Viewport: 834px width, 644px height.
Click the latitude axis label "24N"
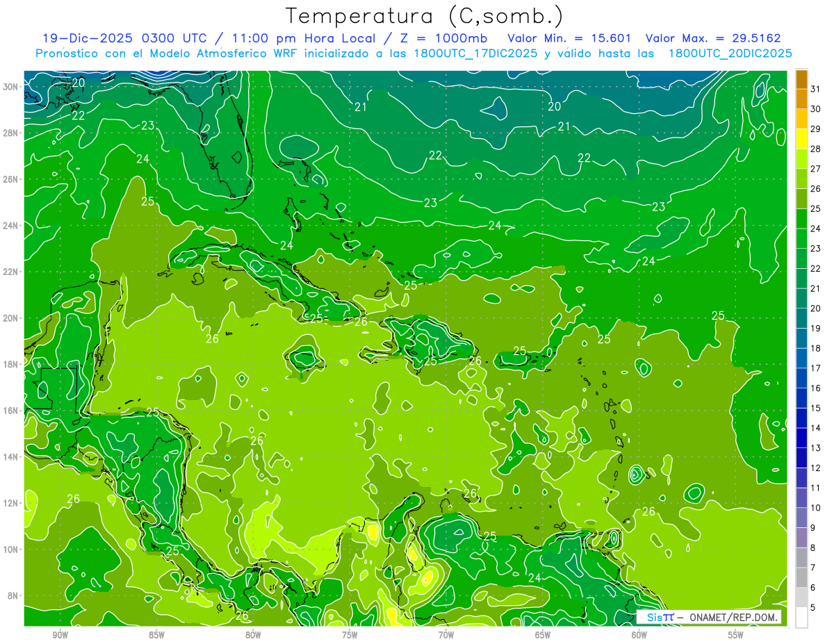[11, 226]
